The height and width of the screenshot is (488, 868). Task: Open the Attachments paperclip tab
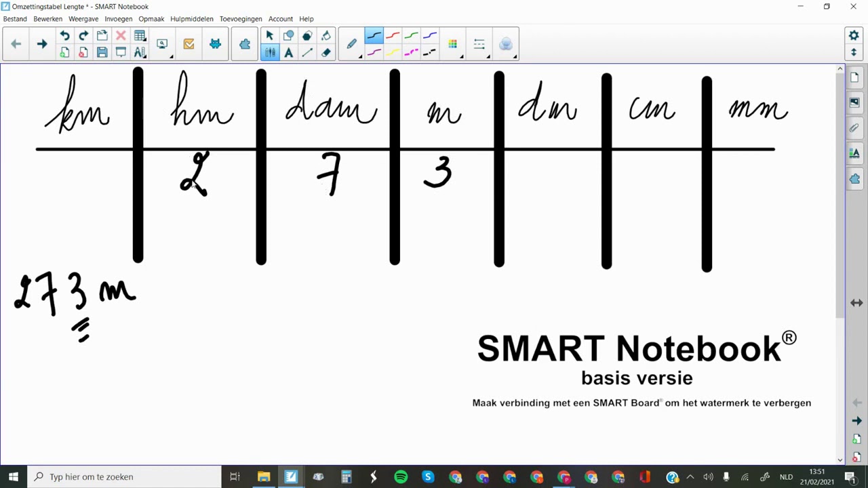click(x=854, y=127)
